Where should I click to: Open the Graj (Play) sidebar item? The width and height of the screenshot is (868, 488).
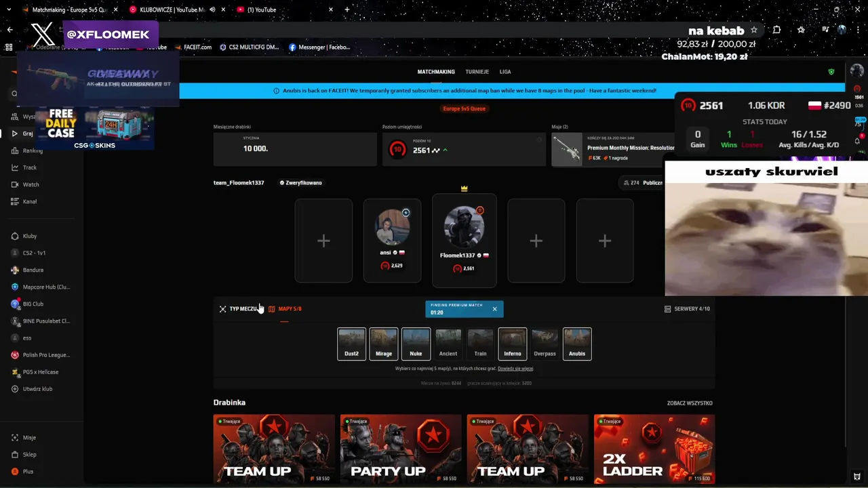(x=27, y=134)
